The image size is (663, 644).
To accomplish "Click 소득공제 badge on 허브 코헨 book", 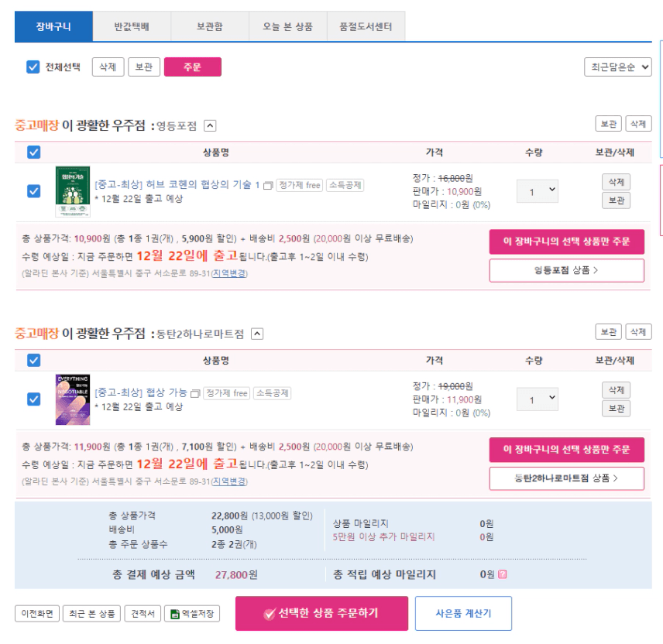I will tap(345, 185).
